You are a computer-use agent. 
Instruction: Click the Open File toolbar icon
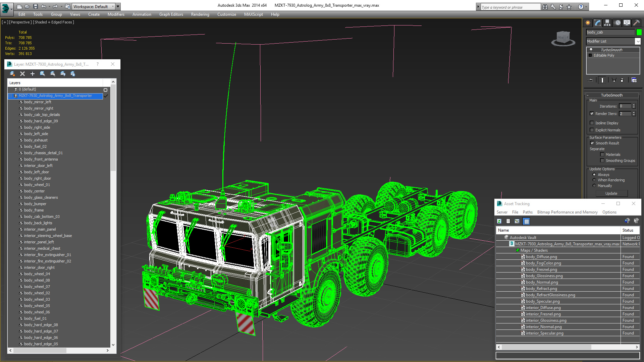coord(28,6)
